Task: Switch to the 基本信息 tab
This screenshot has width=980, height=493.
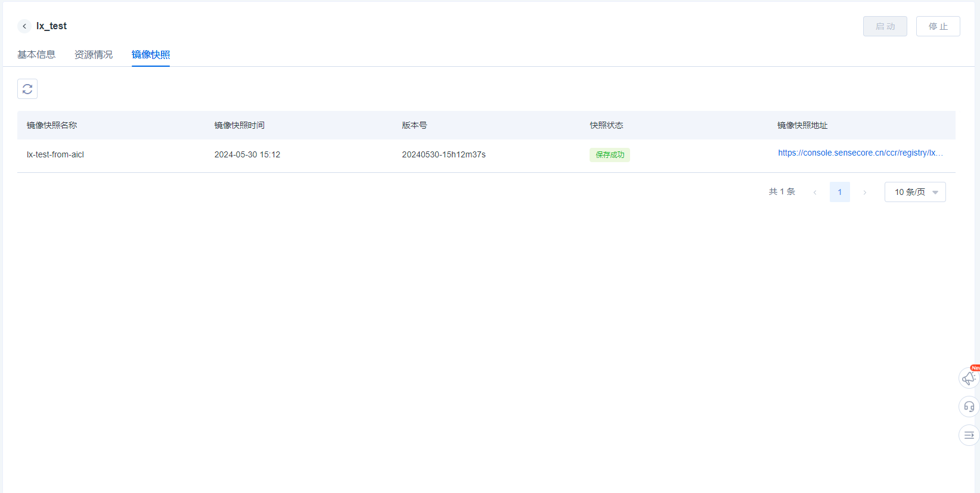Action: (x=36, y=55)
